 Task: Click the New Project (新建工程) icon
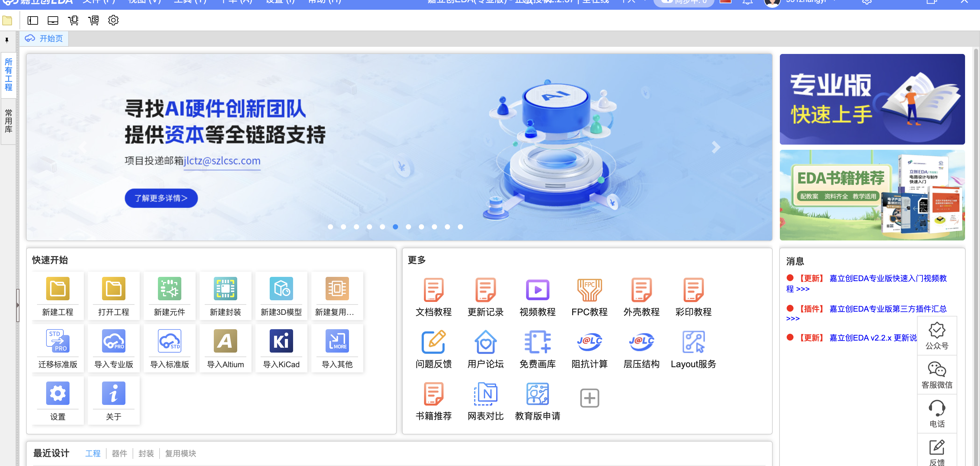(x=58, y=289)
